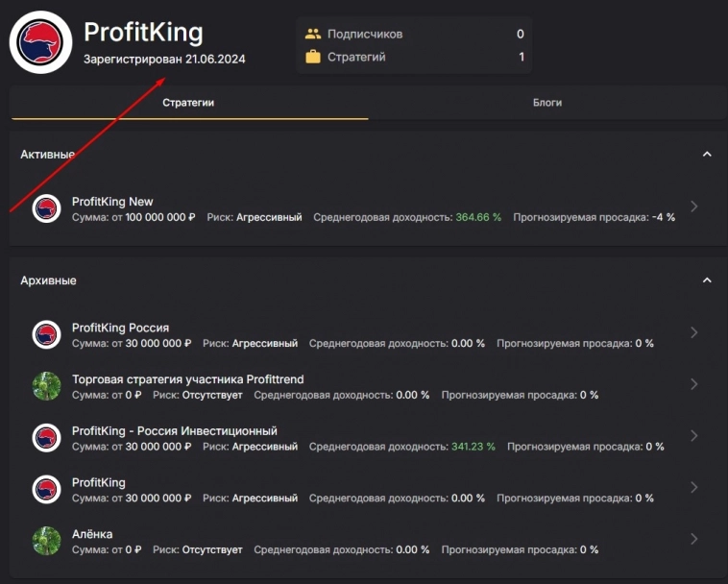Click the ProfitKing - Россия Инвестиционный avatar
This screenshot has width=728, height=584.
[46, 438]
